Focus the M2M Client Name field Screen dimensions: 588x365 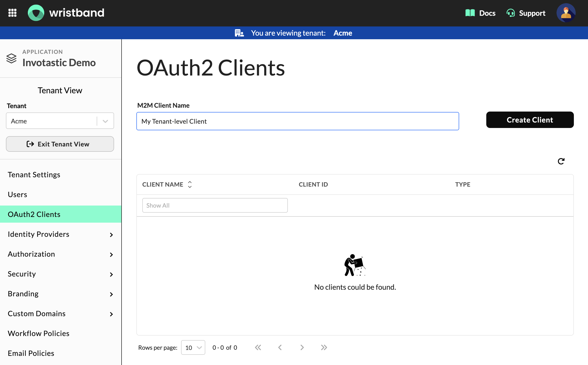(297, 121)
